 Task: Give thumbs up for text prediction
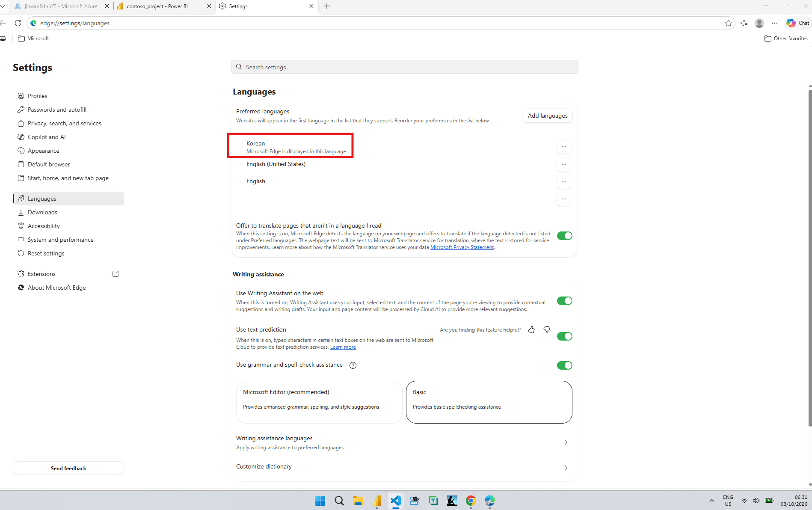[531, 329]
